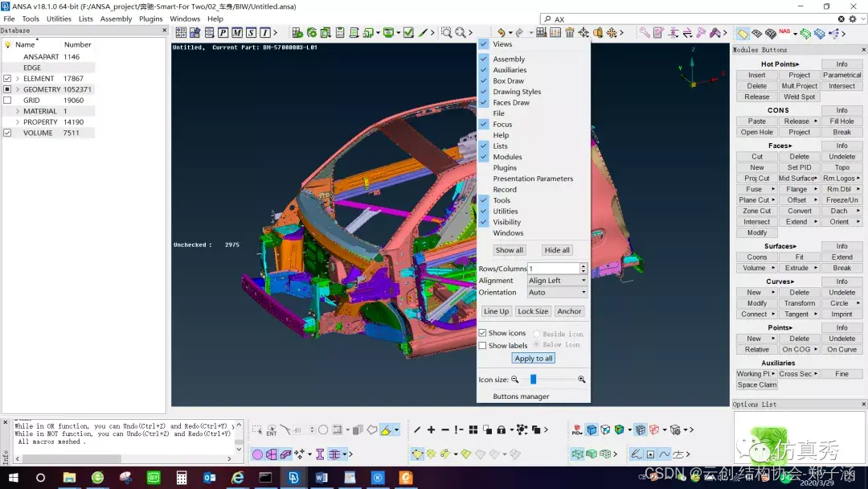Toggle the VOLUME row checkbox
Image resolution: width=868 pixels, height=489 pixels.
click(7, 133)
